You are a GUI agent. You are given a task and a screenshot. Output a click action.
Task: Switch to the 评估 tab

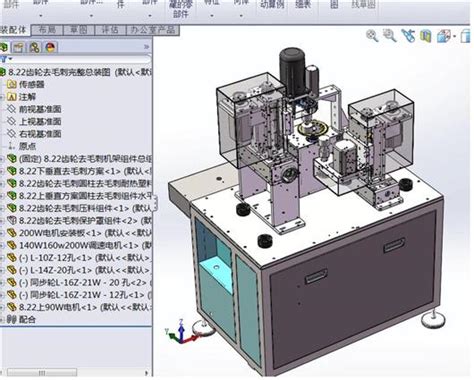pyautogui.click(x=110, y=30)
